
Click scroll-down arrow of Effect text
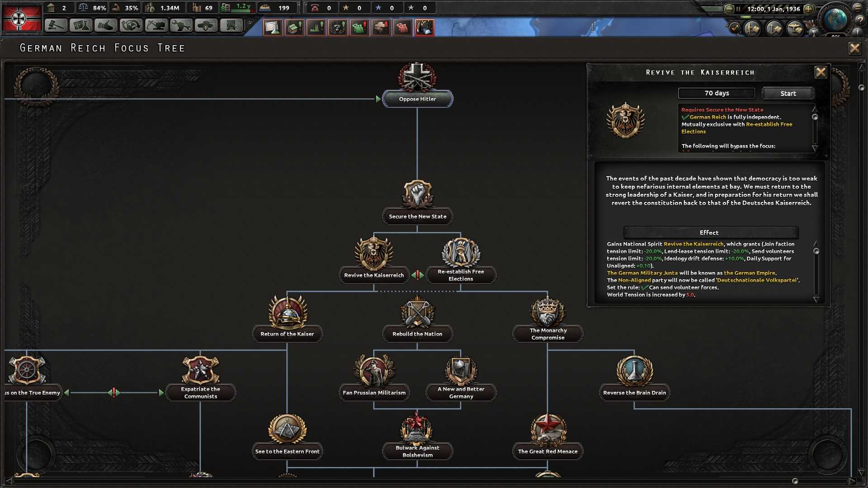816,300
